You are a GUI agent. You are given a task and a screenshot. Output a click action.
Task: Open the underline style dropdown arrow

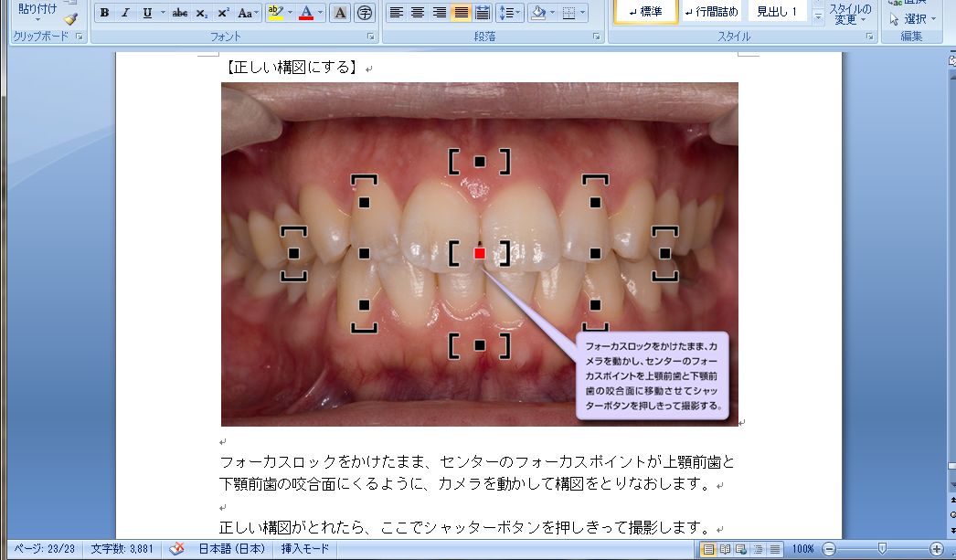[163, 13]
